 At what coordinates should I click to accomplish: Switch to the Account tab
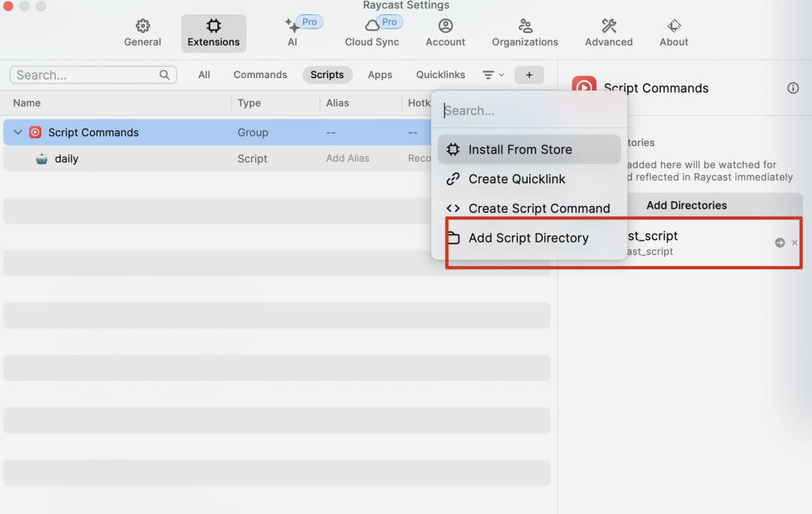[x=445, y=33]
